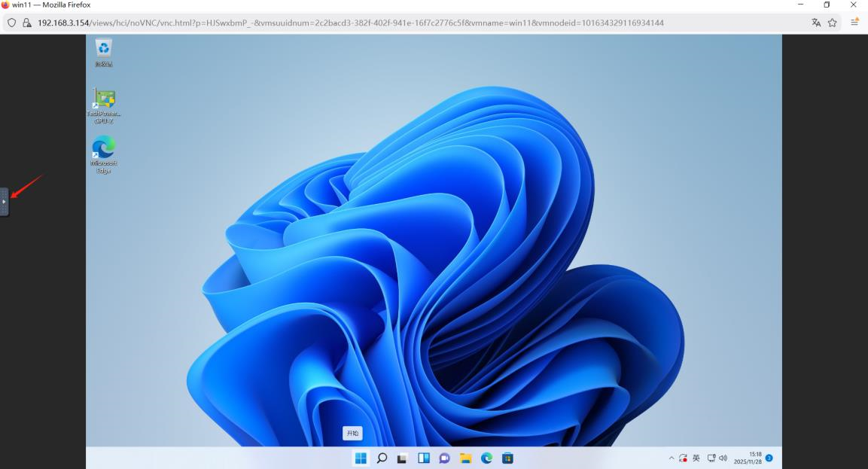Switch the input language indicator 英
The height and width of the screenshot is (469, 868).
point(696,458)
